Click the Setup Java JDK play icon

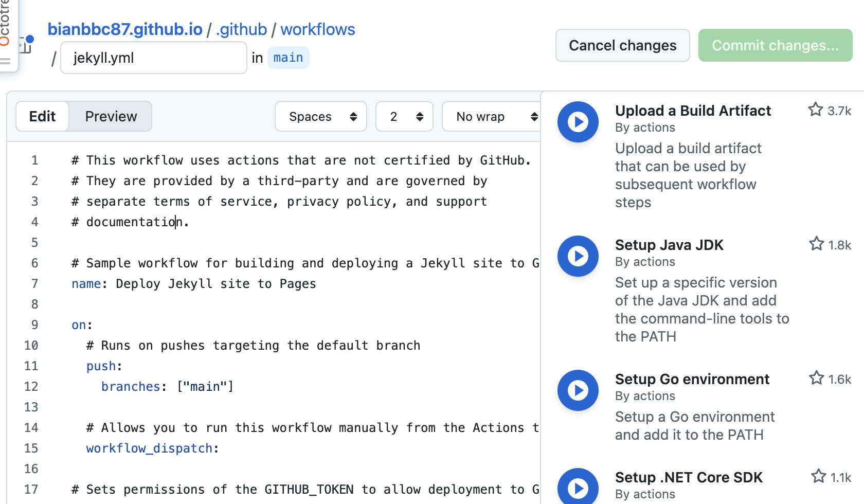point(578,256)
